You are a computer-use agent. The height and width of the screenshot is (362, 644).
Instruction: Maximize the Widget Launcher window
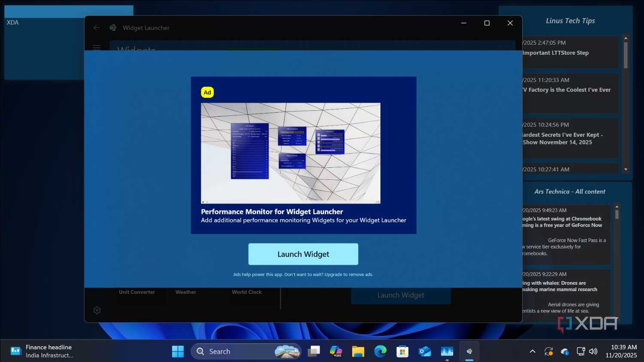487,23
